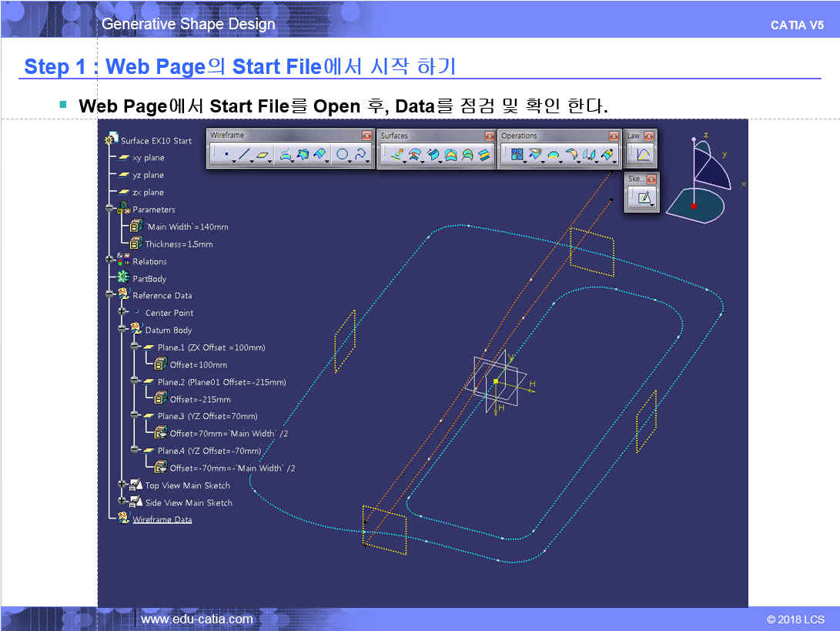Image resolution: width=840 pixels, height=631 pixels.
Task: Choose the Circle tool in Wireframe toolbar
Action: [343, 155]
